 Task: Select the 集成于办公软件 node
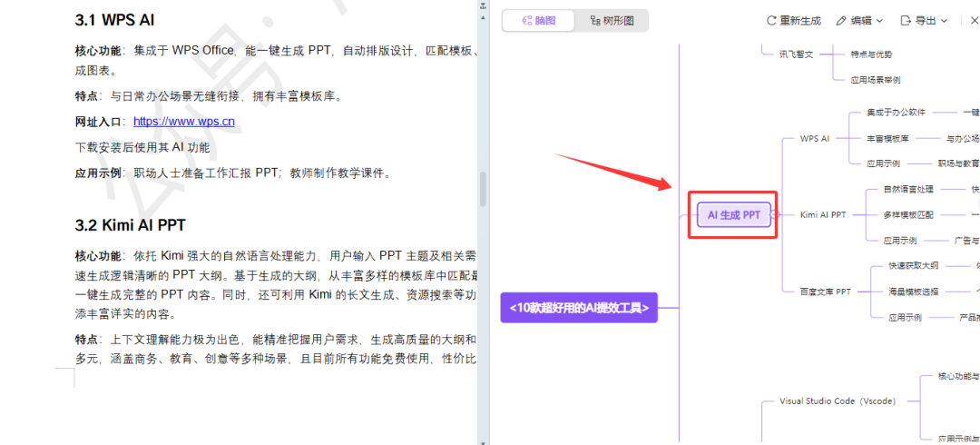click(x=896, y=112)
